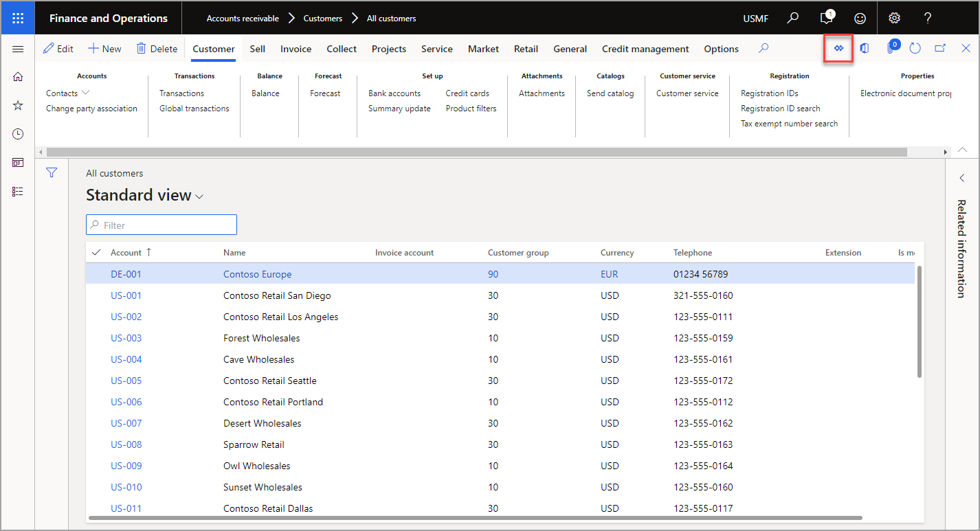This screenshot has width=980, height=531.
Task: Go to the Home icon in sidebar
Action: click(18, 77)
